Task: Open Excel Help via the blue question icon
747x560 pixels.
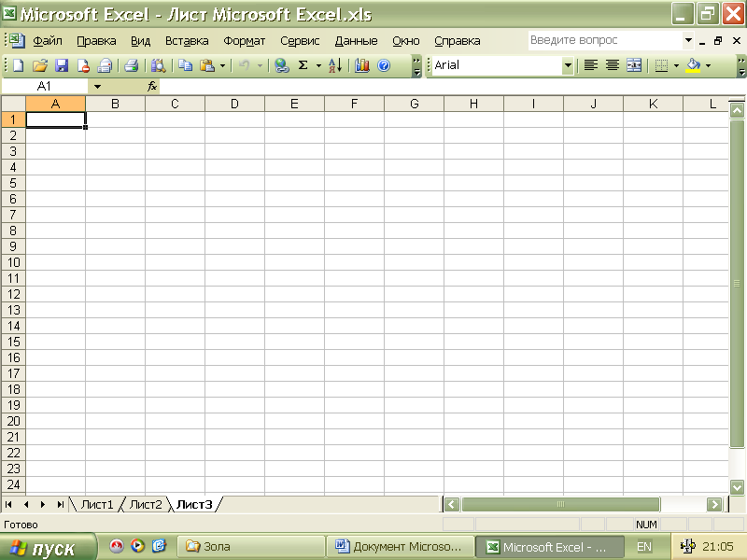Action: [384, 65]
